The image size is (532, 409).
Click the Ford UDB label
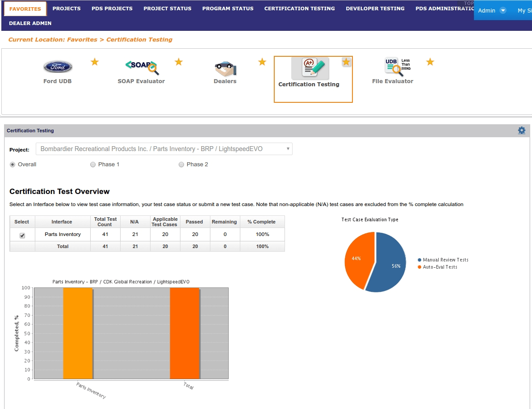57,81
